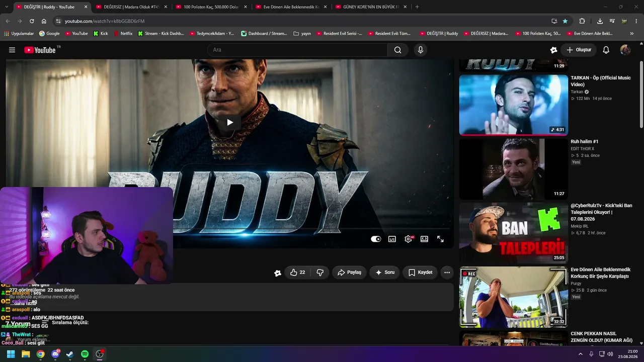This screenshot has height=362, width=644.
Task: Open the Stream - Kick Dashboard bookmark
Action: click(161, 33)
